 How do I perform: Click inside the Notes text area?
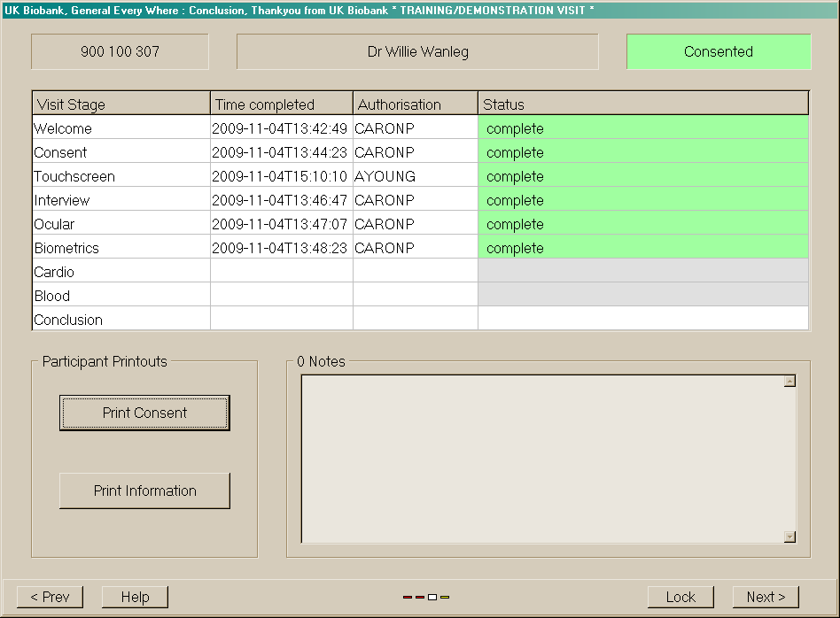(x=541, y=459)
